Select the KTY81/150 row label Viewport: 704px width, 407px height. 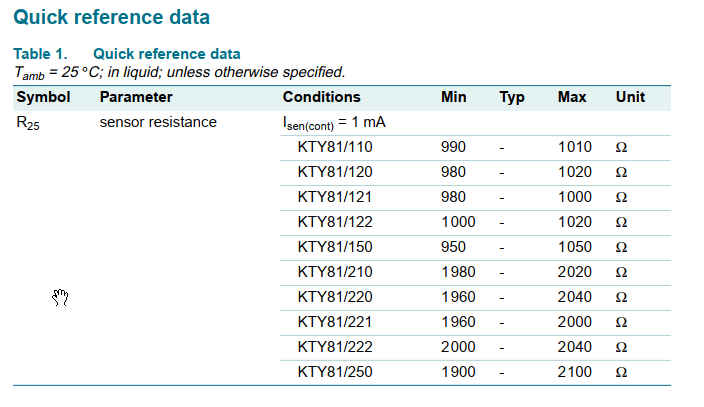334,247
